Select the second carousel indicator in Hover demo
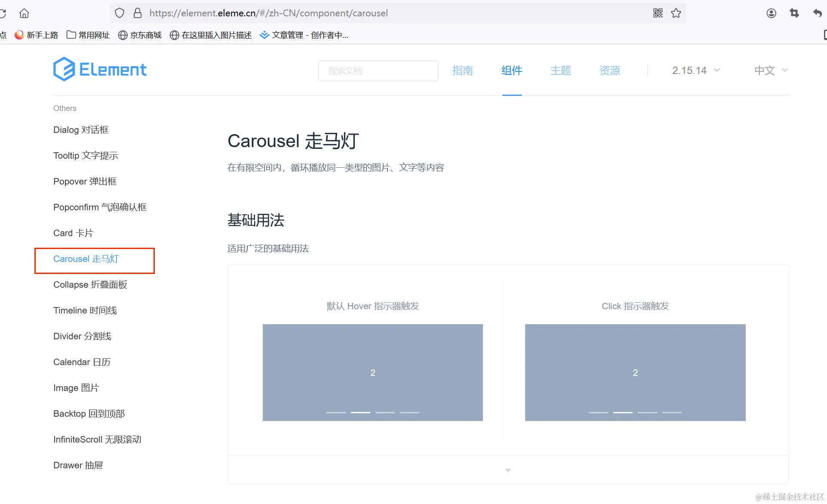 coord(360,412)
